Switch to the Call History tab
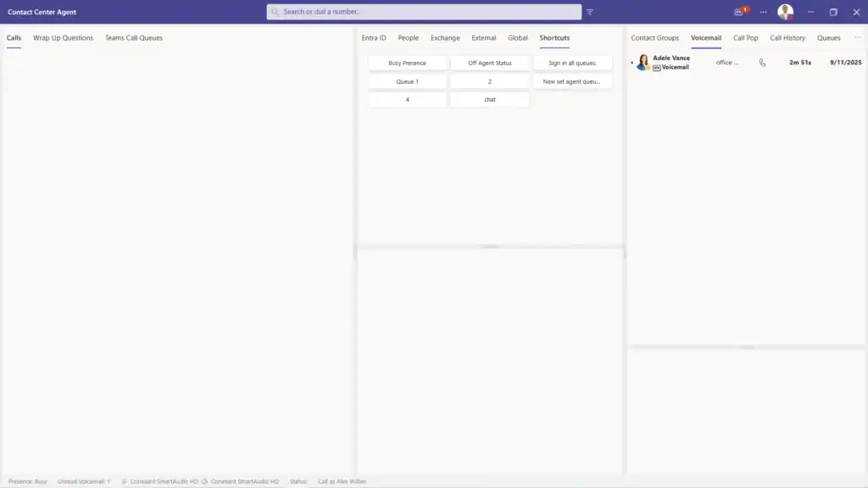 787,38
